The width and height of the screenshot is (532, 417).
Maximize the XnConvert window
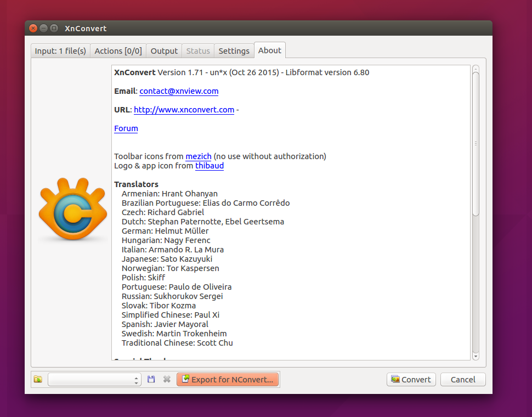54,28
